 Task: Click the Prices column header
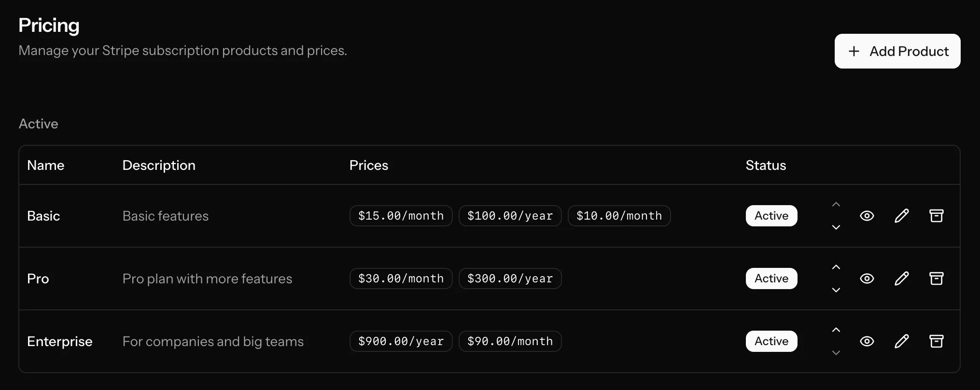click(x=369, y=165)
